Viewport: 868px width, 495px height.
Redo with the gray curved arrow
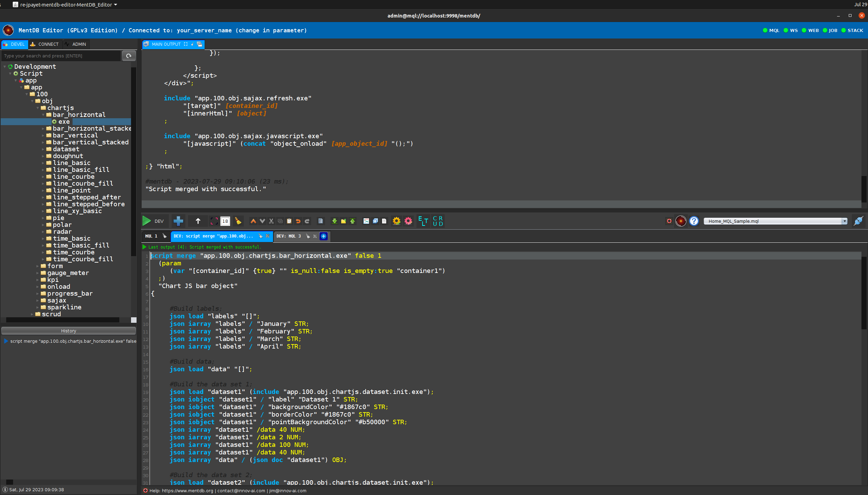(x=307, y=221)
